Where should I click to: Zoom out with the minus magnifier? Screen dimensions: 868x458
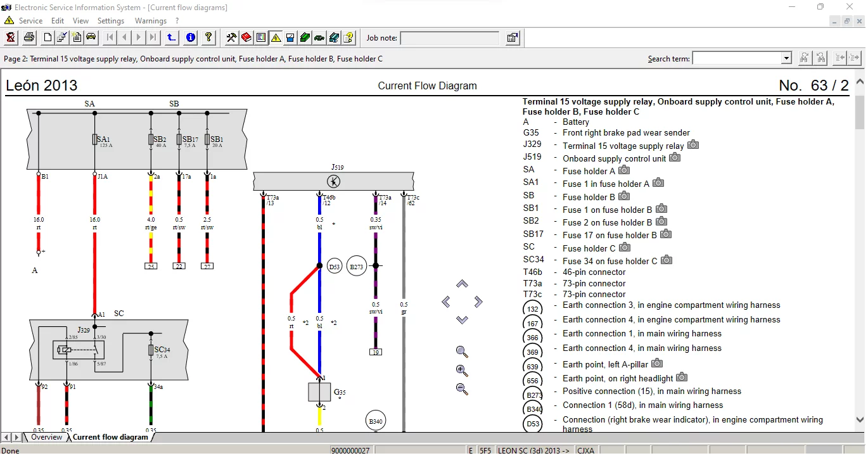pyautogui.click(x=462, y=389)
